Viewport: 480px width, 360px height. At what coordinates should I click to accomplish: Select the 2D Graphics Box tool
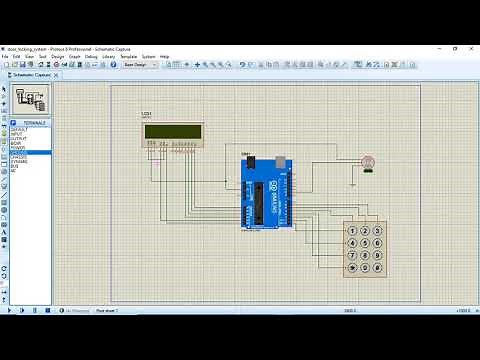[4, 202]
